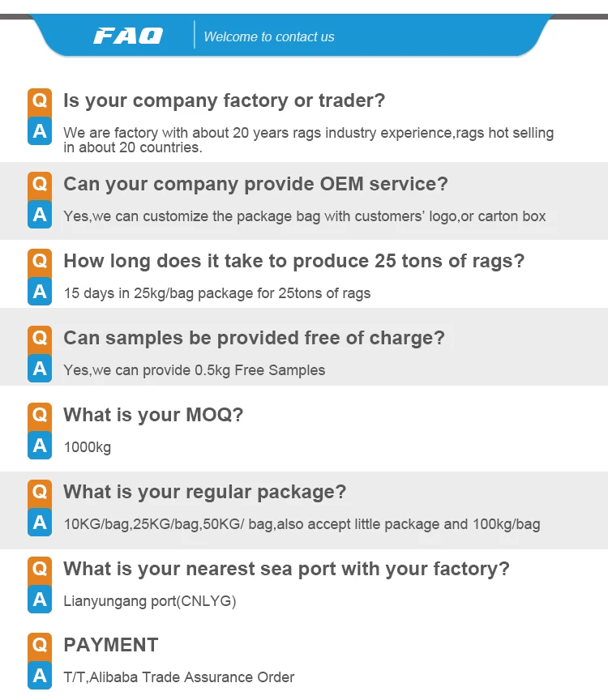Select the 'What is your regular package?' question

point(204,492)
